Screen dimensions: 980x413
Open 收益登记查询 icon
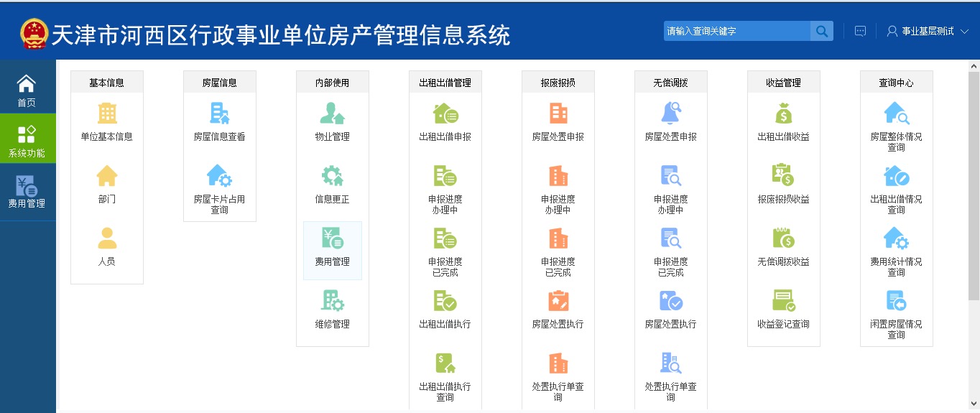point(783,301)
